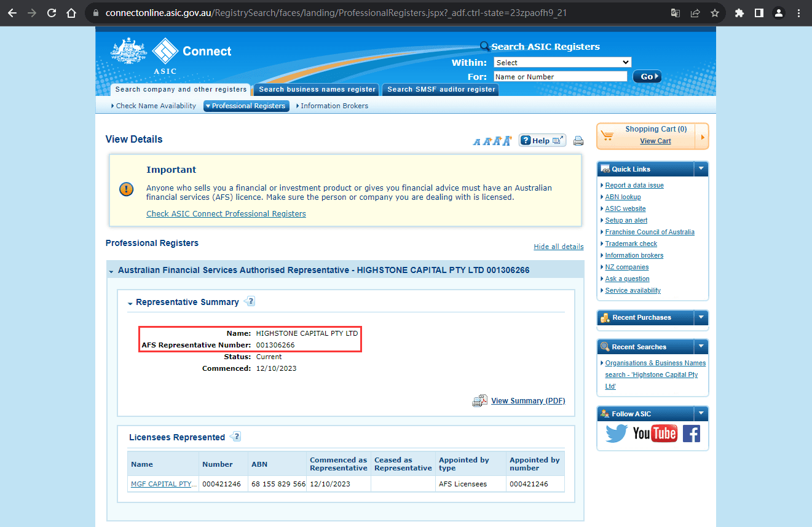Open the Trademark check link
Viewport: 812px width, 527px height.
[x=631, y=244]
